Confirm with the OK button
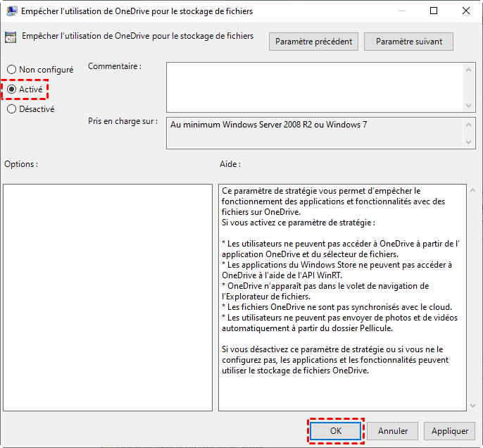 coord(335,431)
